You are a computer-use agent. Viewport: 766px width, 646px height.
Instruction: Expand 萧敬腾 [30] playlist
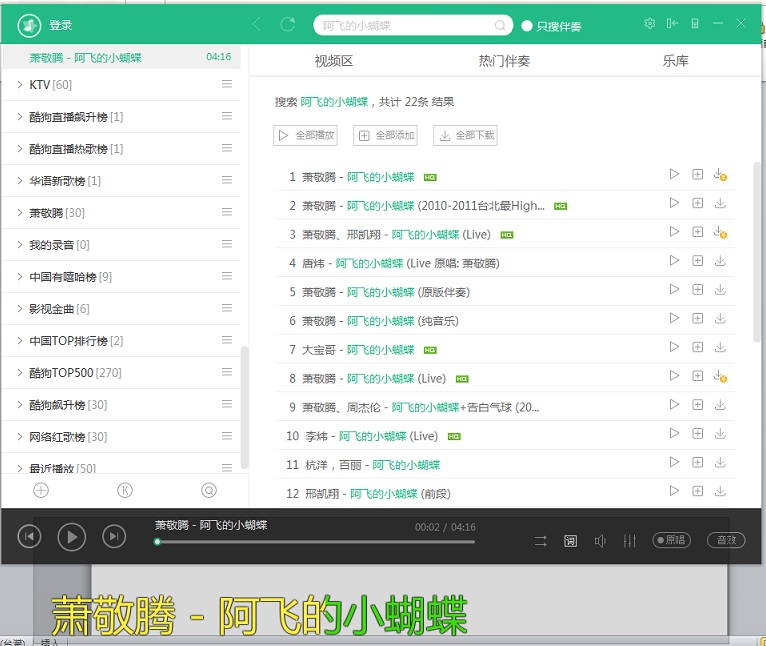pyautogui.click(x=20, y=213)
